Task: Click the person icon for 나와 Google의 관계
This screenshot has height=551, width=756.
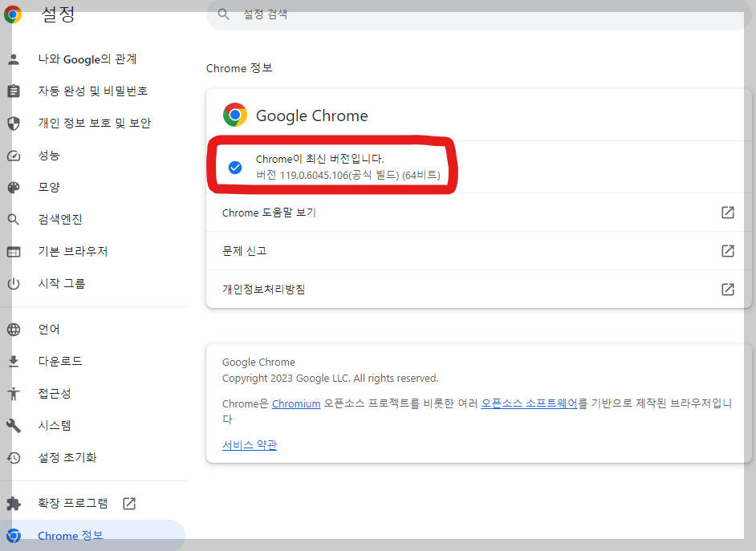Action: coord(14,59)
